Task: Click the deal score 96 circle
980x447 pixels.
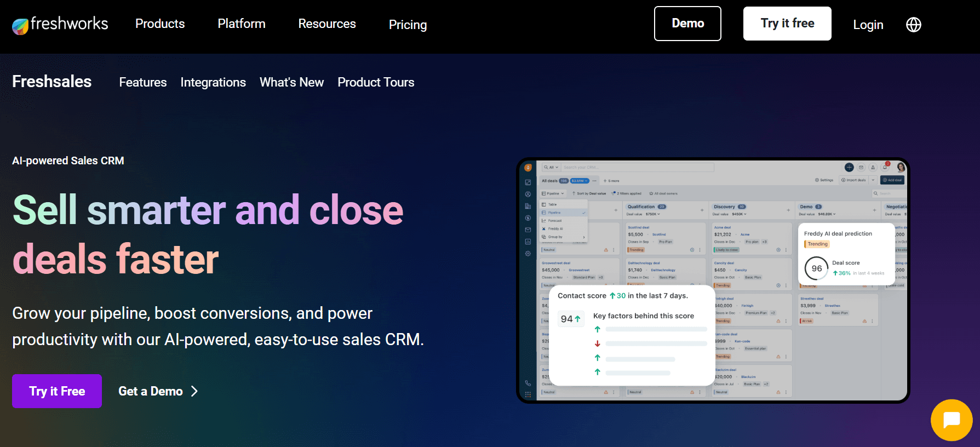Action: (x=816, y=268)
